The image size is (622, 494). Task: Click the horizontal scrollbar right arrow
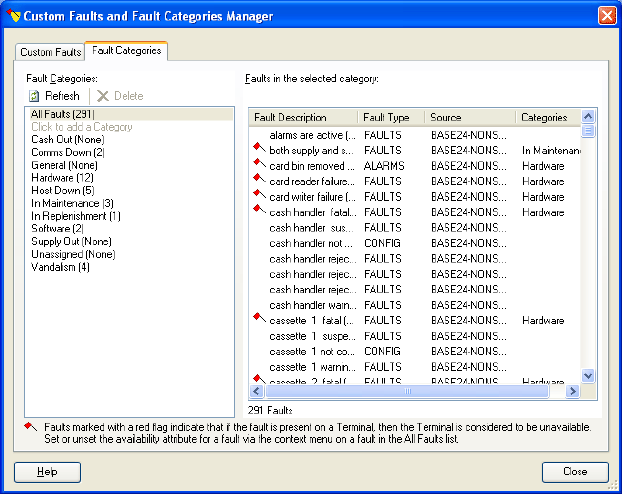tap(574, 391)
